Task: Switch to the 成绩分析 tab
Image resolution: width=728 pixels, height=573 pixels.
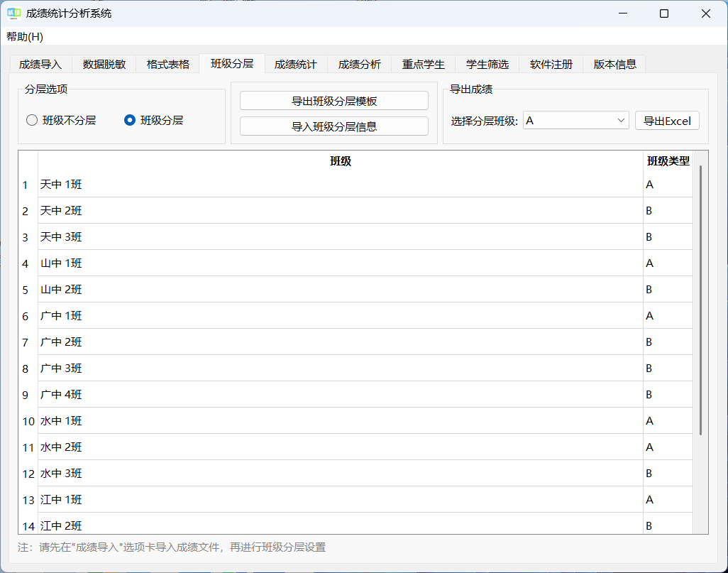Action: [359, 63]
